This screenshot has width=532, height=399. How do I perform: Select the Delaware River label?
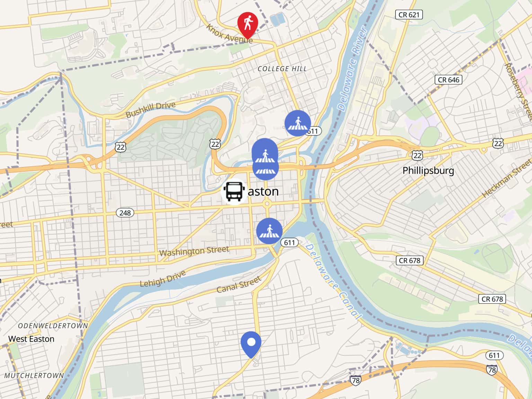pos(352,69)
